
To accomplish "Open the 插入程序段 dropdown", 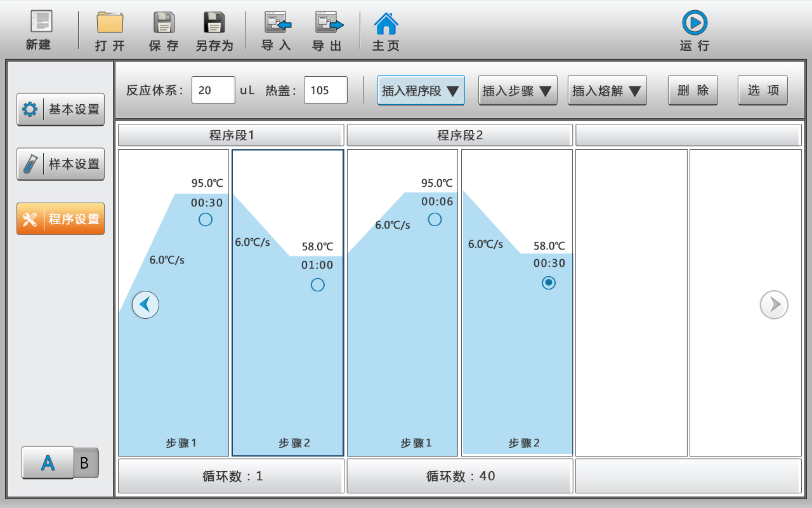I will (x=421, y=90).
